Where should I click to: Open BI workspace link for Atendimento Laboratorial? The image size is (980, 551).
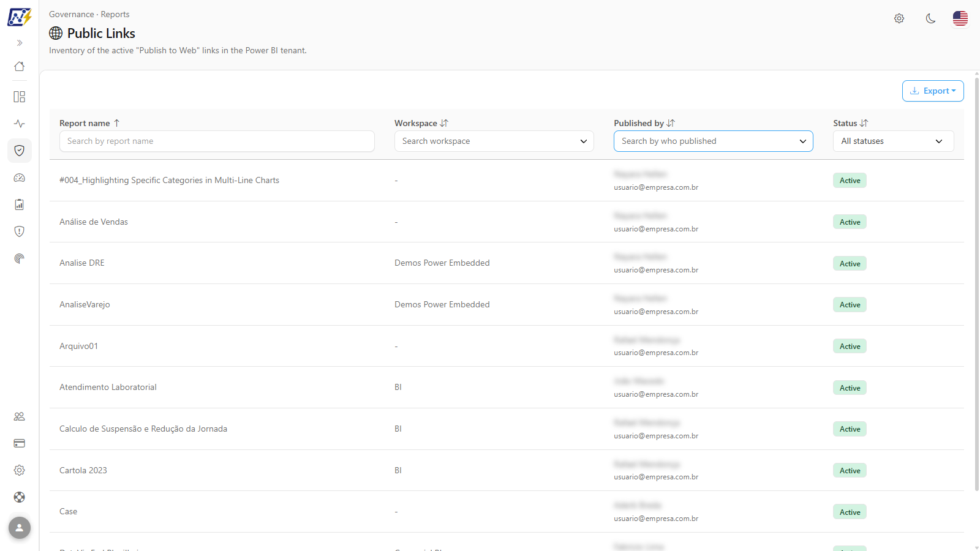pyautogui.click(x=398, y=387)
